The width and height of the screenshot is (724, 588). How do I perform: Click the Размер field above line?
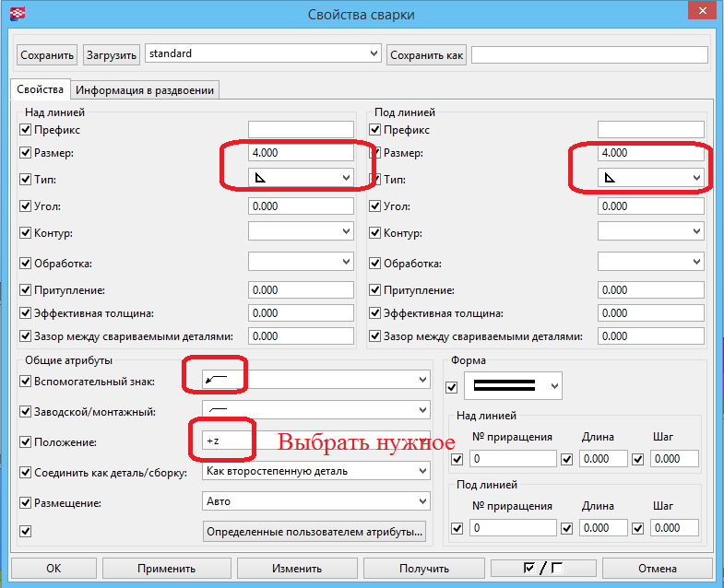pos(301,153)
